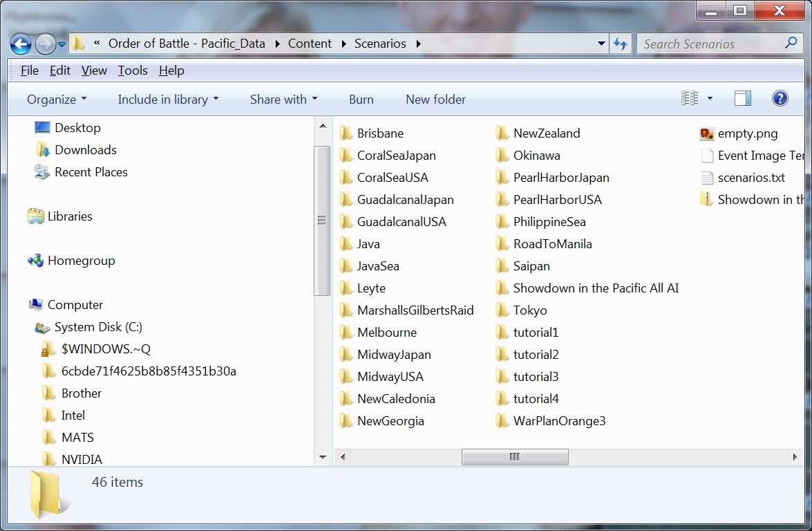Click the New folder button
Image resolution: width=812 pixels, height=531 pixels.
pos(435,100)
